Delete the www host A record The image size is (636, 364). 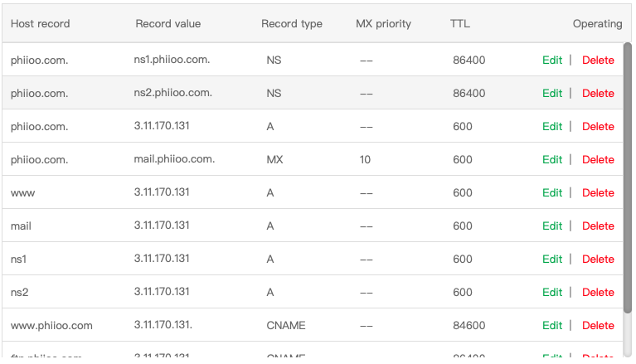coord(598,192)
